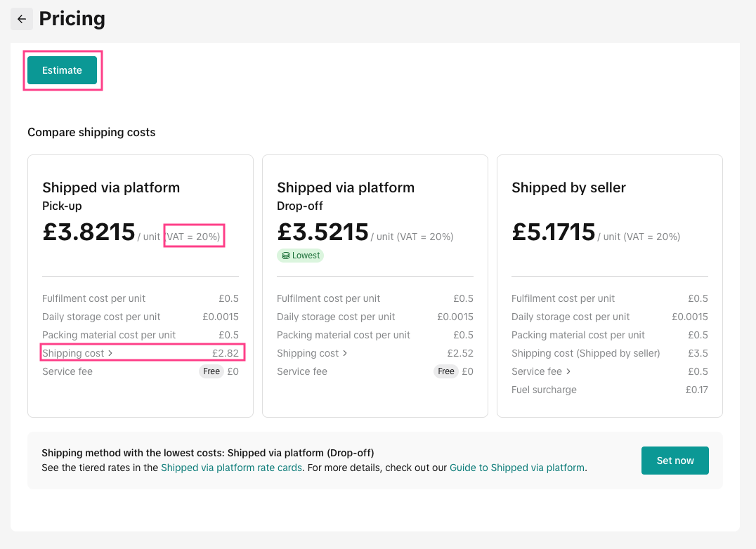Viewport: 756px width, 549px height.
Task: Expand Service fee in Shipped by seller card
Action: click(541, 371)
